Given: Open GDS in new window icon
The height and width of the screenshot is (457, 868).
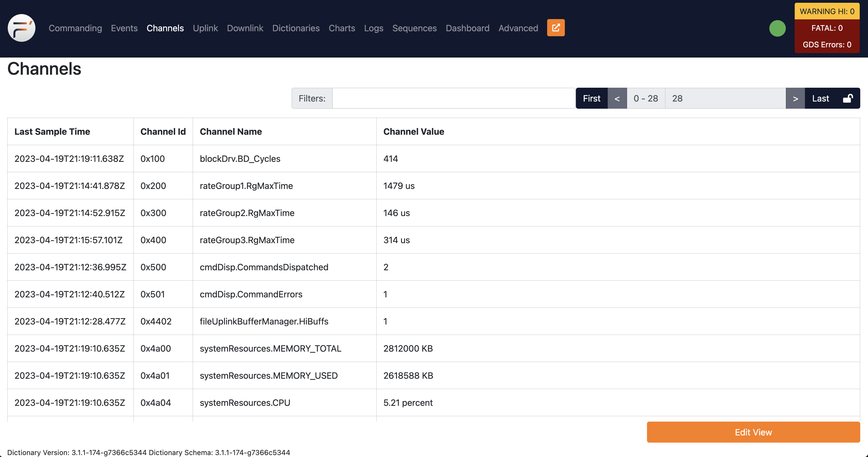Looking at the screenshot, I should [x=556, y=28].
